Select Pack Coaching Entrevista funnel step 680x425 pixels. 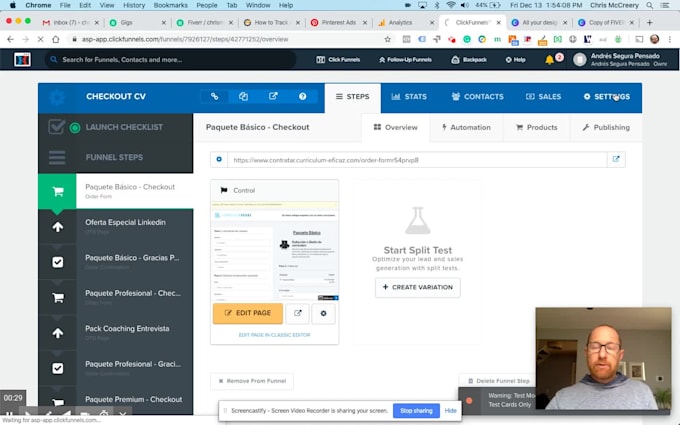(x=115, y=333)
